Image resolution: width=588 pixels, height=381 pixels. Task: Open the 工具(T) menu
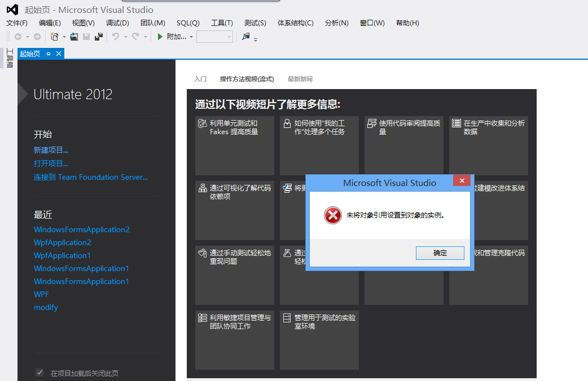[x=222, y=23]
